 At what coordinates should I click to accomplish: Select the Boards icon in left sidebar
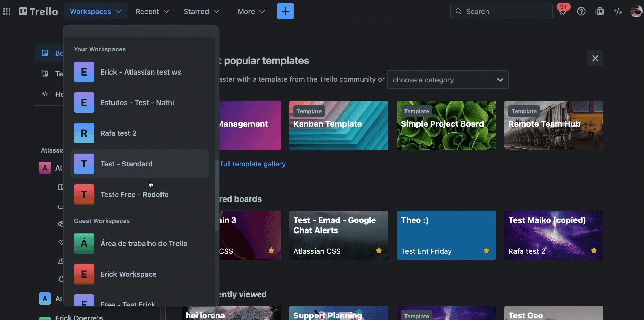(45, 53)
